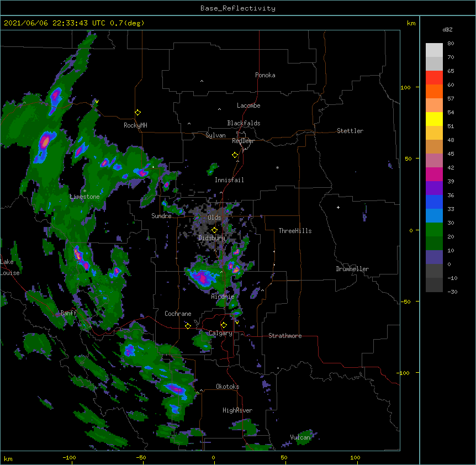The image size is (476, 465).
Task: Select the yellow diamond marker below Cochrane
Action: pyautogui.click(x=188, y=326)
